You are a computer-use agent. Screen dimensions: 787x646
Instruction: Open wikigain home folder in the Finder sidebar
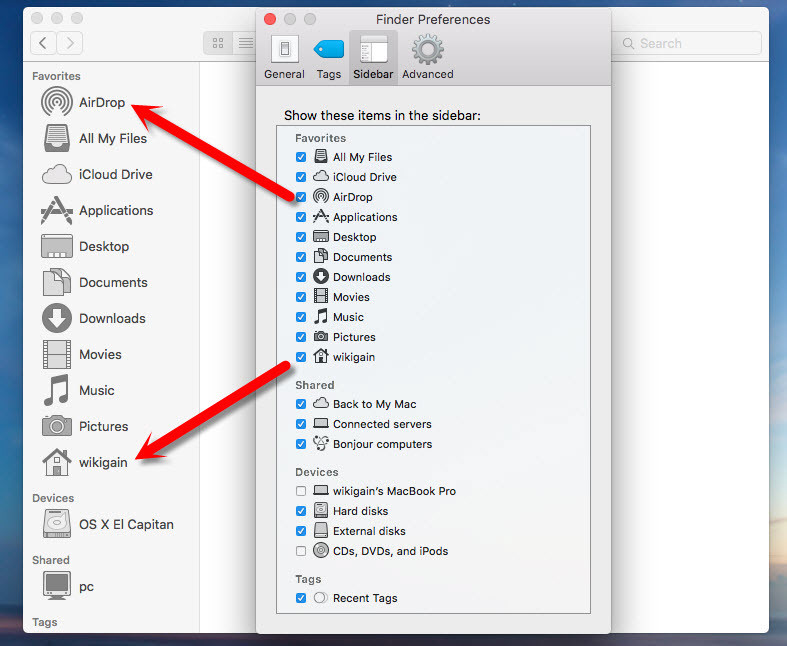click(x=84, y=462)
